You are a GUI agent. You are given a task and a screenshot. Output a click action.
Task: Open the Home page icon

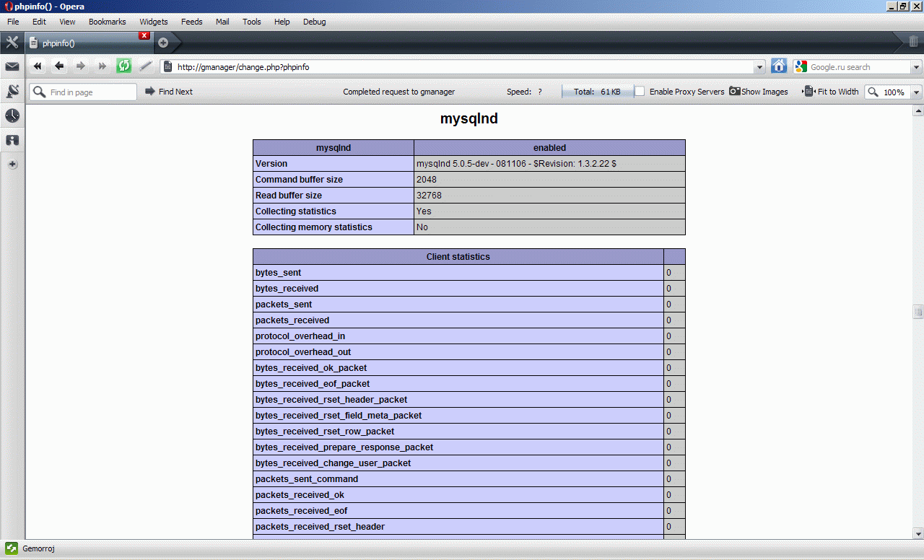coord(779,66)
